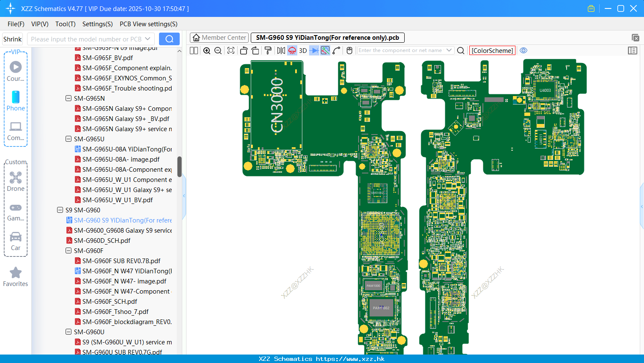Click the split view icon in PCB toolbar
644x363 pixels.
(194, 50)
